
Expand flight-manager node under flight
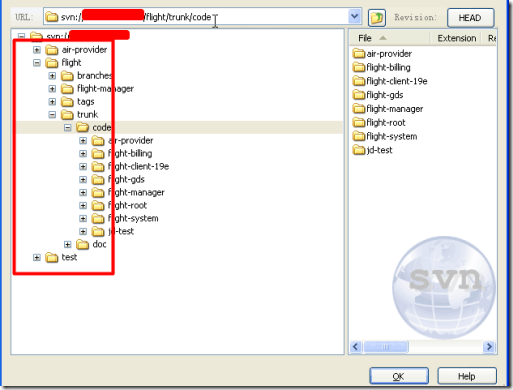coord(52,89)
